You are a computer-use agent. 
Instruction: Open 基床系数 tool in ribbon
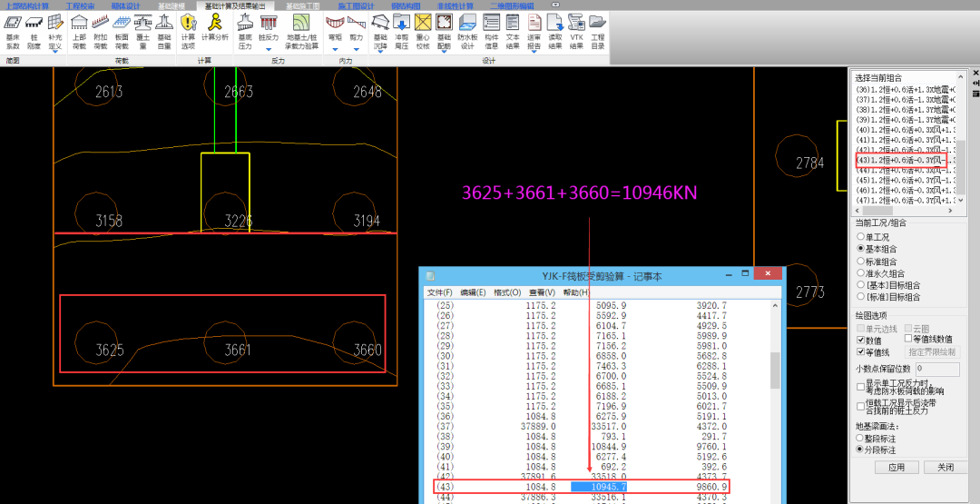[x=13, y=33]
